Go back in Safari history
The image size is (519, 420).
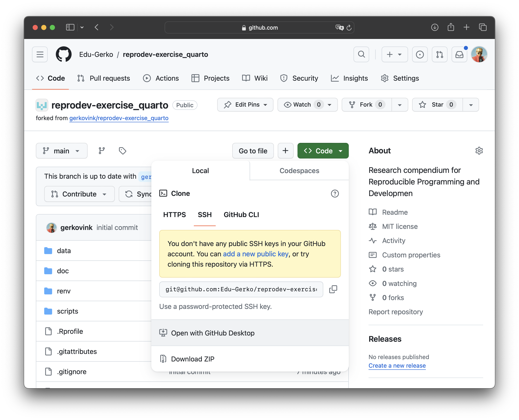click(97, 27)
